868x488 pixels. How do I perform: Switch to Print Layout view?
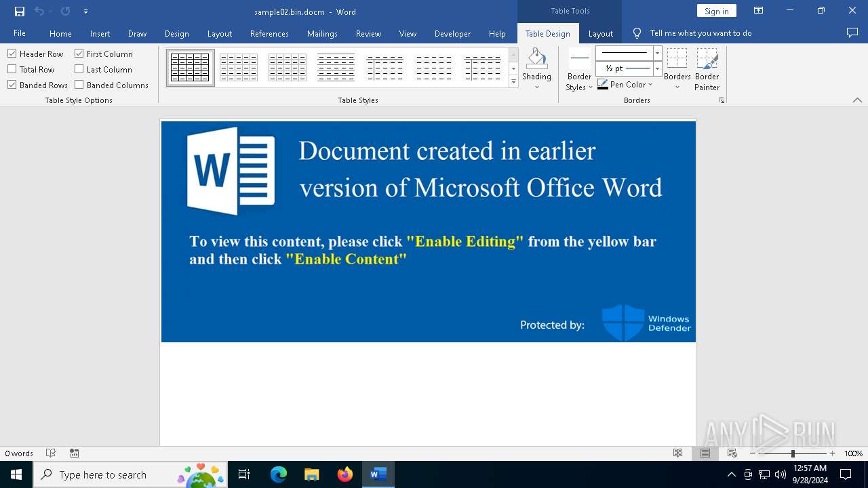tap(705, 453)
